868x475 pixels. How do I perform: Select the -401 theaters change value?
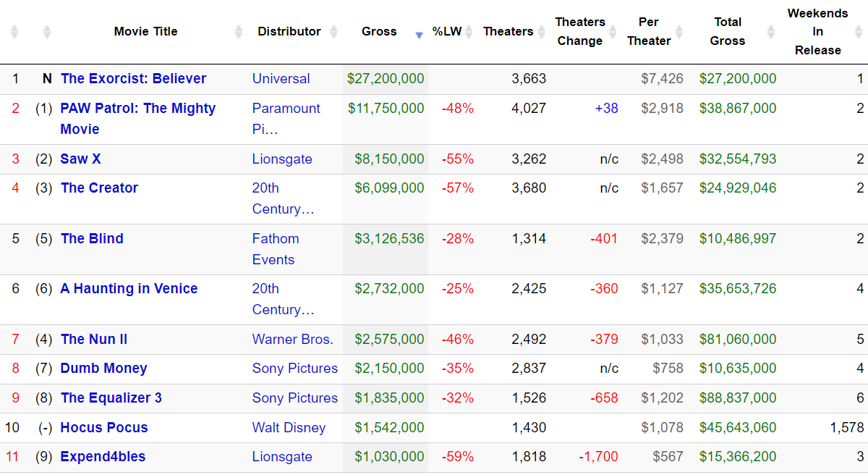coord(604,239)
